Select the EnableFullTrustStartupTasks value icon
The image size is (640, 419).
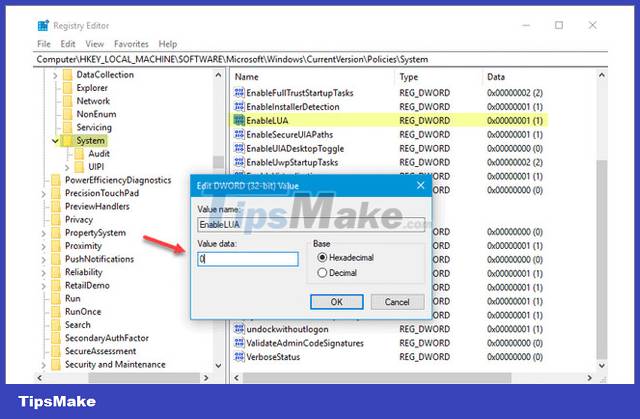[239, 93]
